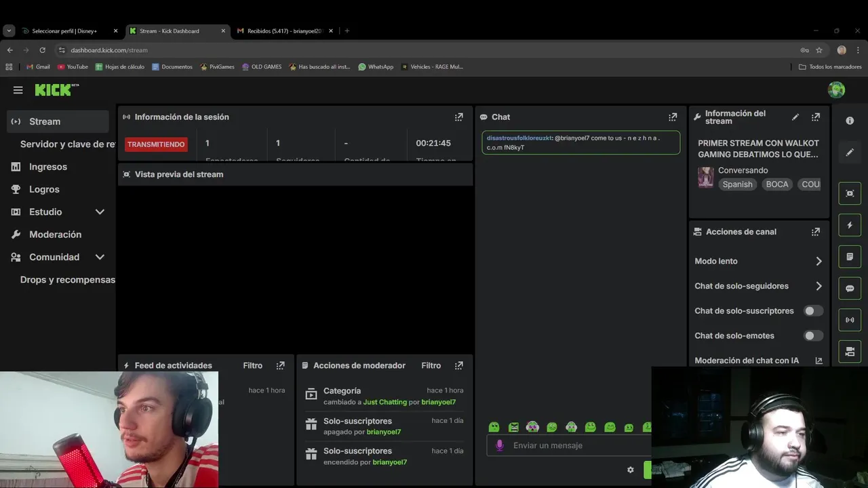Pop out the Información de la sesión panel
868x488 pixels.
(459, 117)
